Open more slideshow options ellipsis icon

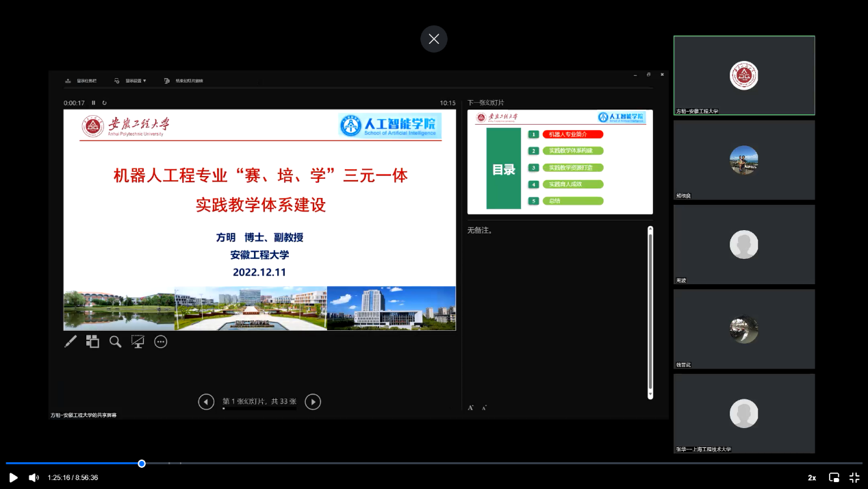161,342
